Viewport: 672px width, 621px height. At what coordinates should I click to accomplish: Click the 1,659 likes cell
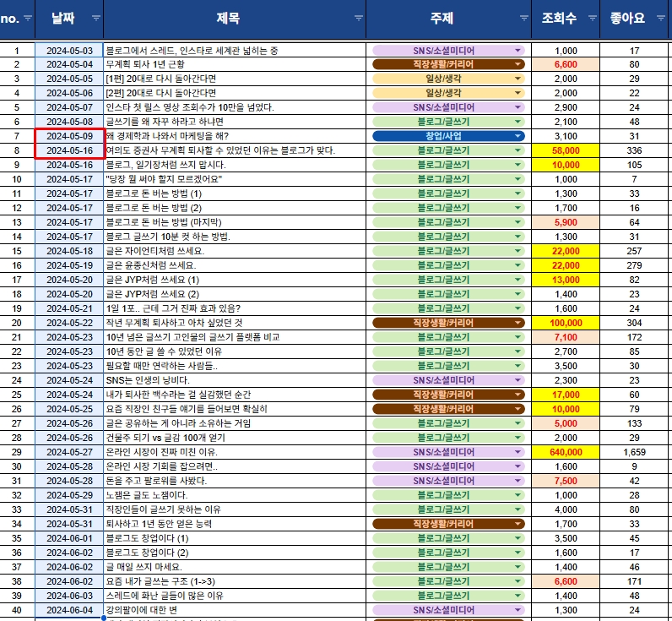click(x=634, y=452)
